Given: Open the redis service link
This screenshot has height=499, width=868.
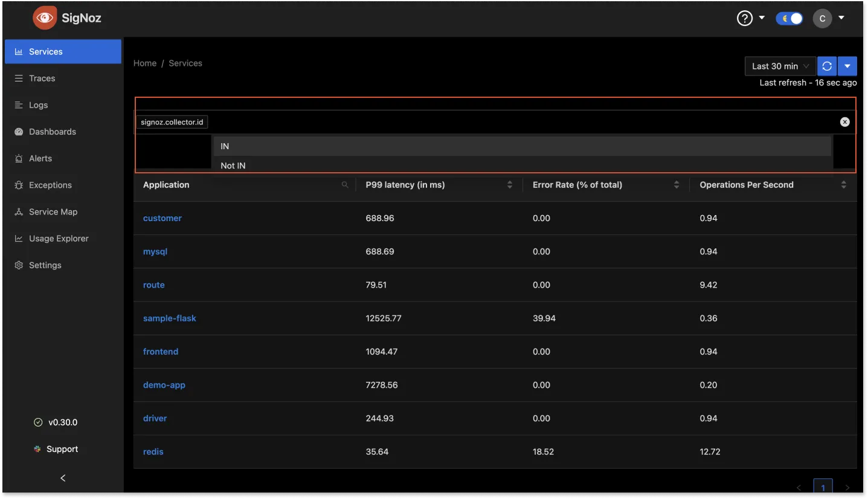Looking at the screenshot, I should (x=153, y=451).
